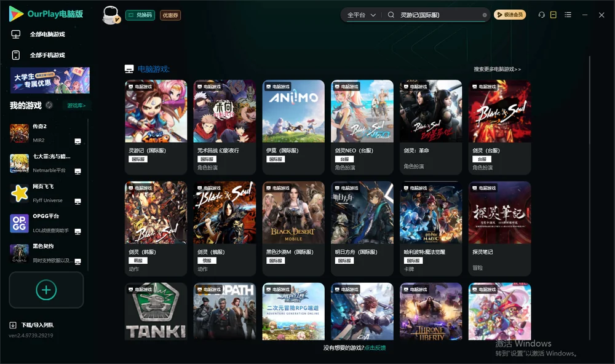Open the 优惠券 coupon button

170,15
